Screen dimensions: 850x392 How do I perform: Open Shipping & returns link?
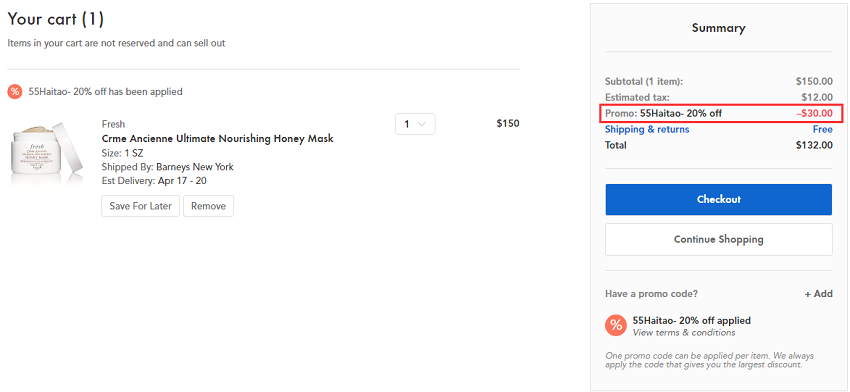(x=647, y=129)
